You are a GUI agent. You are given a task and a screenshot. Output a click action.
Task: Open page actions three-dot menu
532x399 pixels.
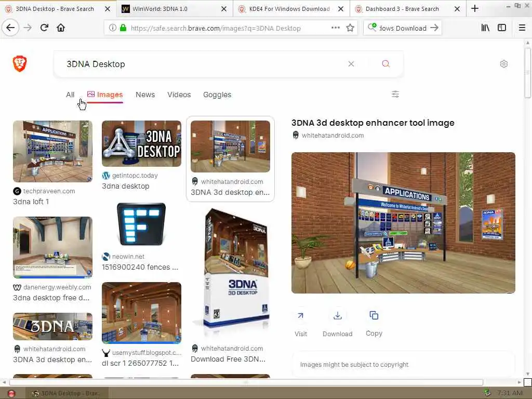(x=336, y=28)
